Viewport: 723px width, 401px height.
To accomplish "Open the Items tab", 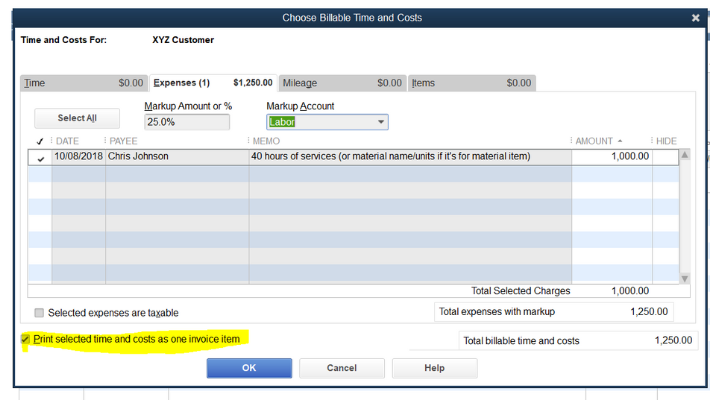I will (472, 83).
